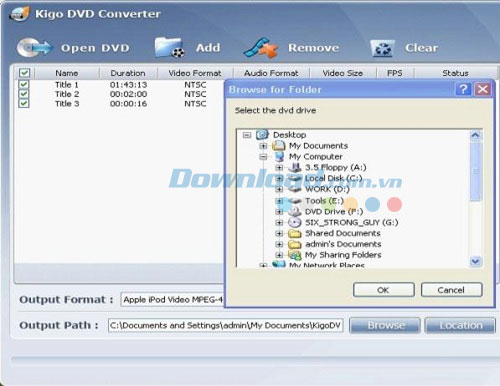Click the Shared Documents folder icon
This screenshot has height=386, width=500.
pos(295,233)
